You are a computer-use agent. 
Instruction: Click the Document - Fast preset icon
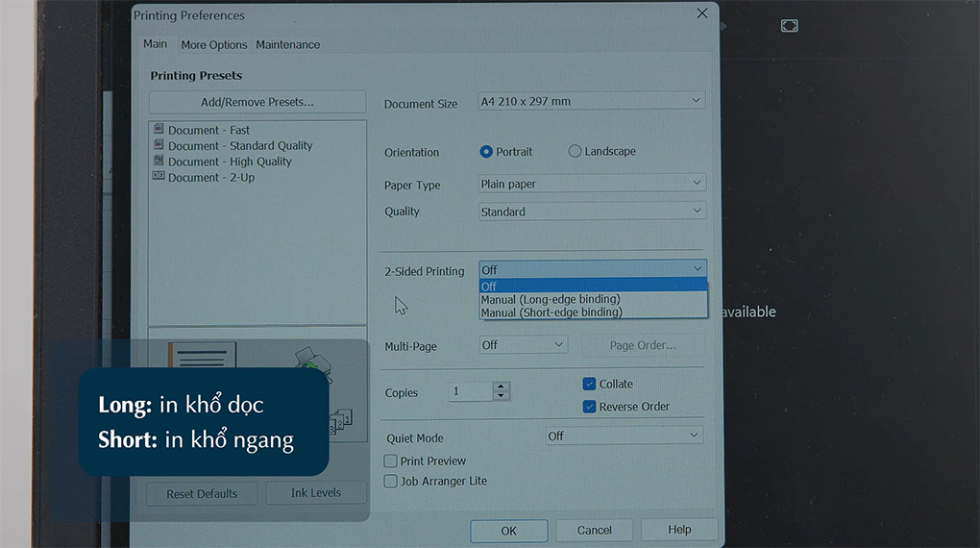[159, 130]
